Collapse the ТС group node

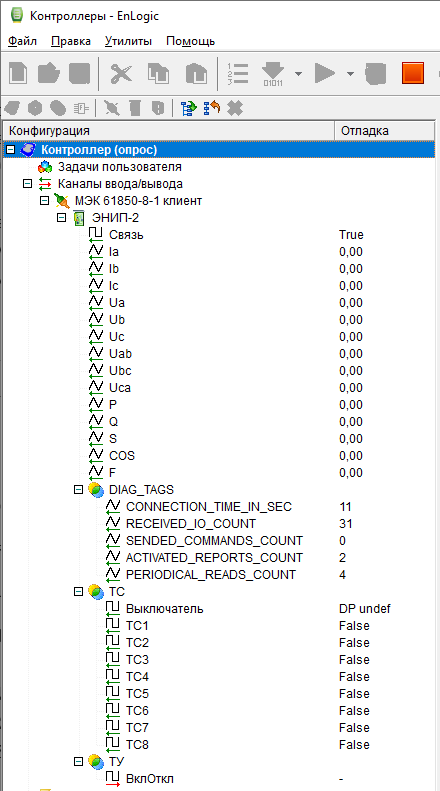(78, 591)
